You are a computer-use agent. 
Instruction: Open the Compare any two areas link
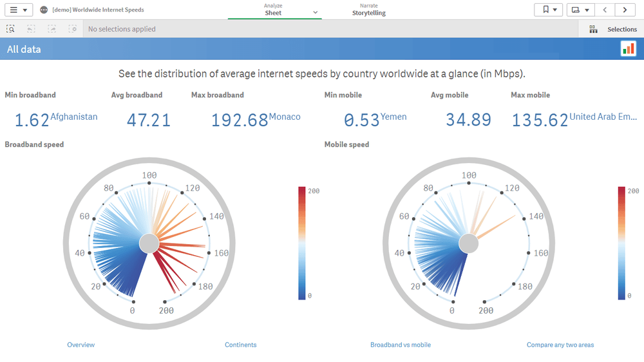pos(560,345)
